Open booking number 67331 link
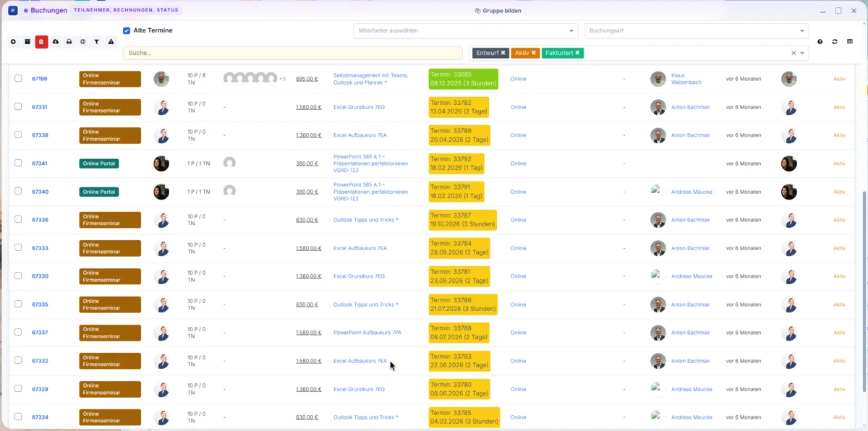This screenshot has height=431, width=868. (40, 107)
